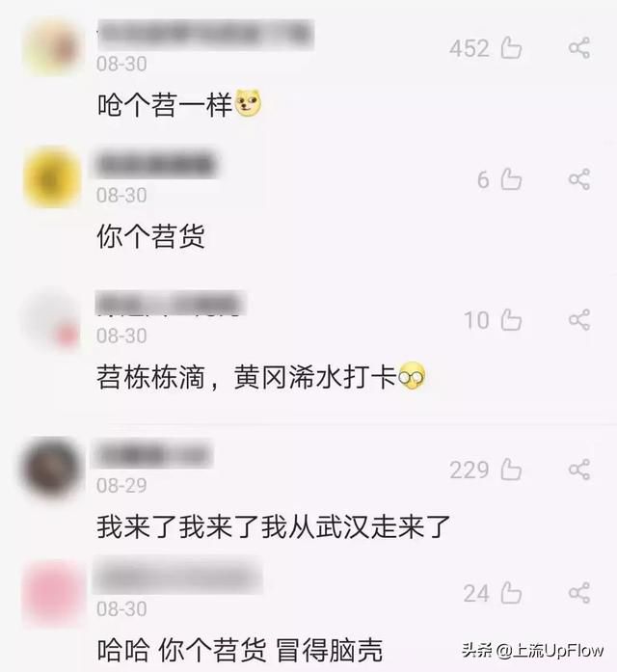Share the '你个苕货' comment
The height and width of the screenshot is (672, 617).
[x=579, y=179]
